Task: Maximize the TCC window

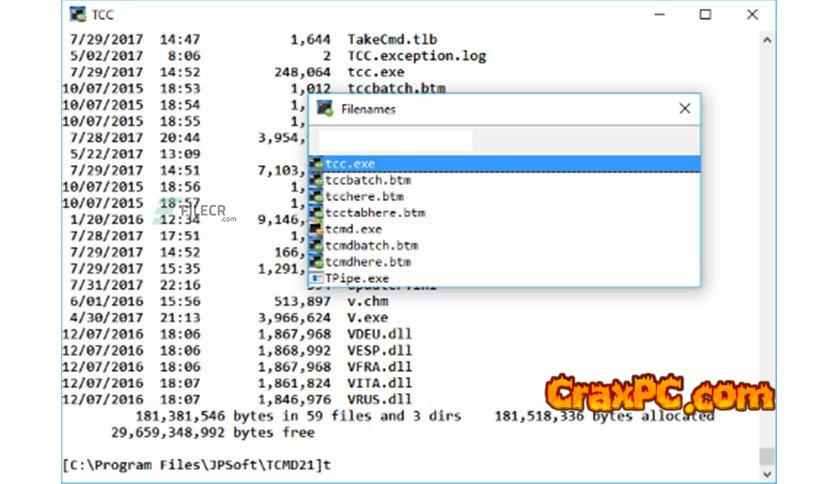Action: [705, 14]
